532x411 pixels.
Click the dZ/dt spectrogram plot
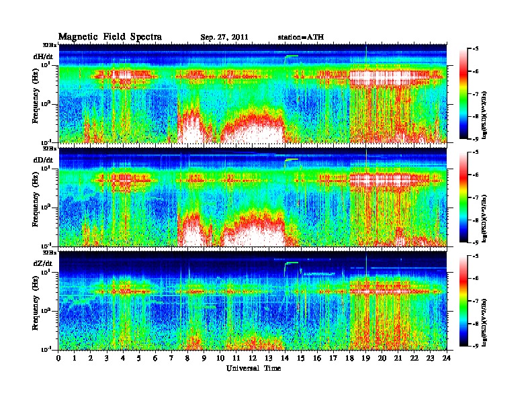tap(253, 301)
